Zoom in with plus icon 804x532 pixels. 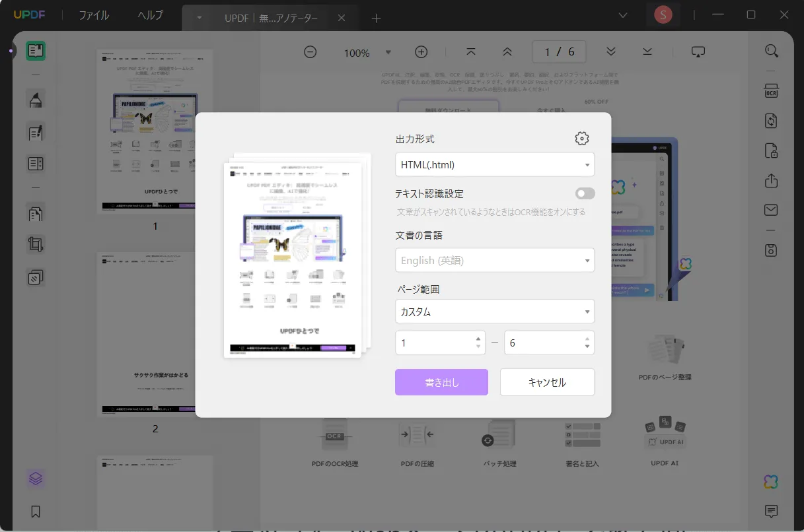421,52
